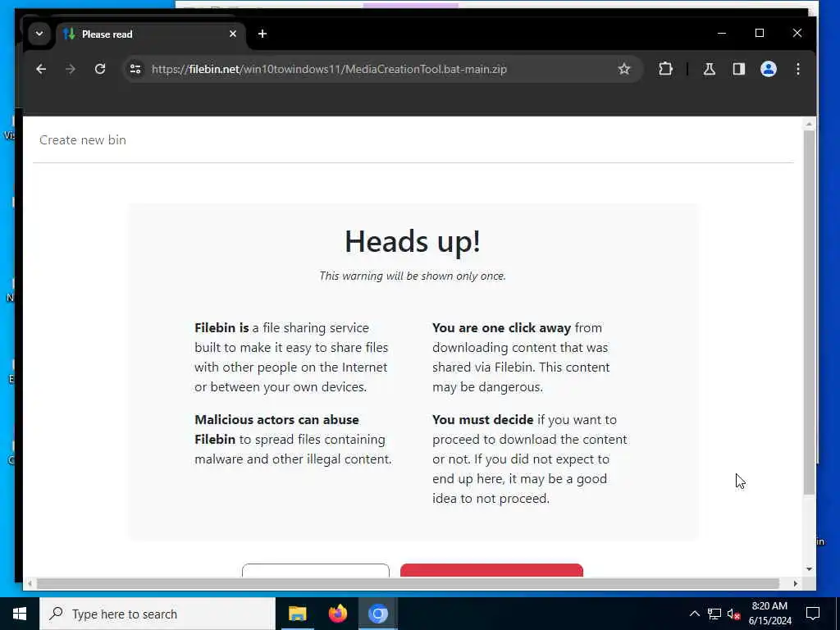
Task: Open the clock showing 8:20 AM
Action: 769,614
